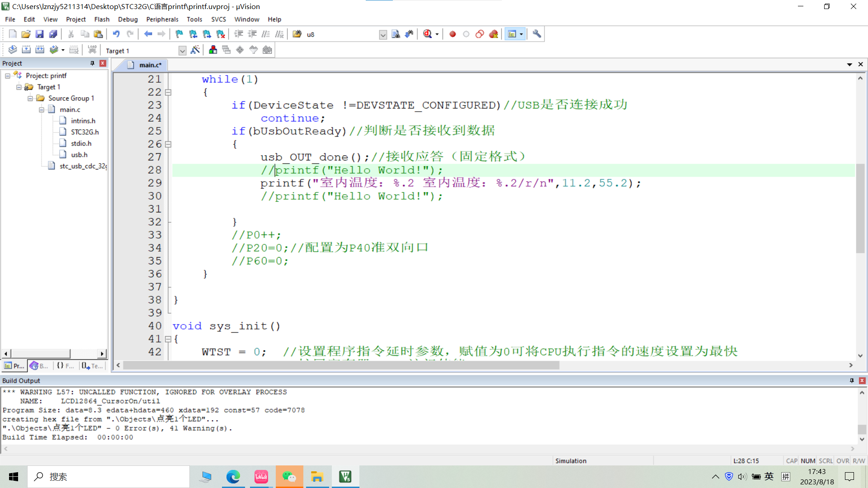Open STC32G.h in project tree
Image resolution: width=868 pixels, height=488 pixels.
pos(85,132)
